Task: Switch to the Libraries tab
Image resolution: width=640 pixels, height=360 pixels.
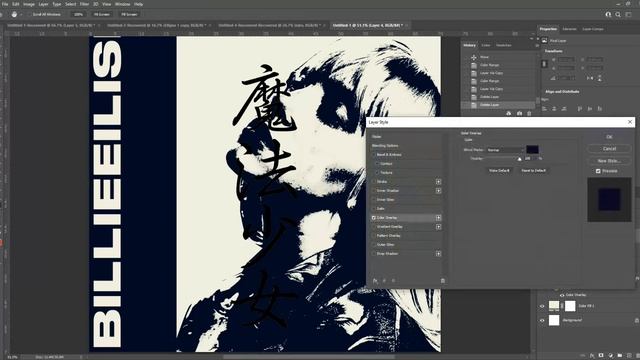Action: point(569,29)
